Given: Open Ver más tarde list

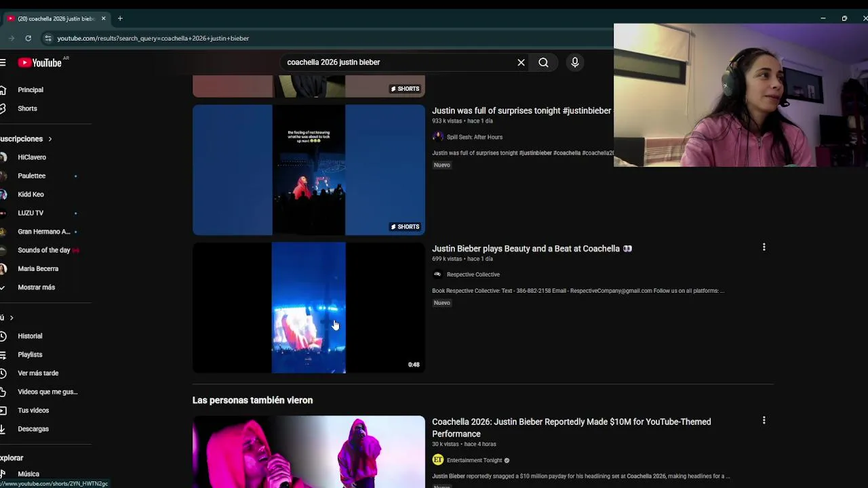Looking at the screenshot, I should click(x=38, y=373).
